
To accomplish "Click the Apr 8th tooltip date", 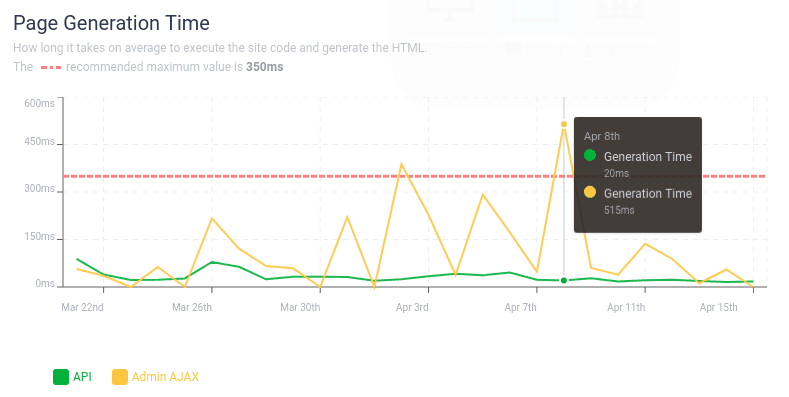I will pos(602,136).
